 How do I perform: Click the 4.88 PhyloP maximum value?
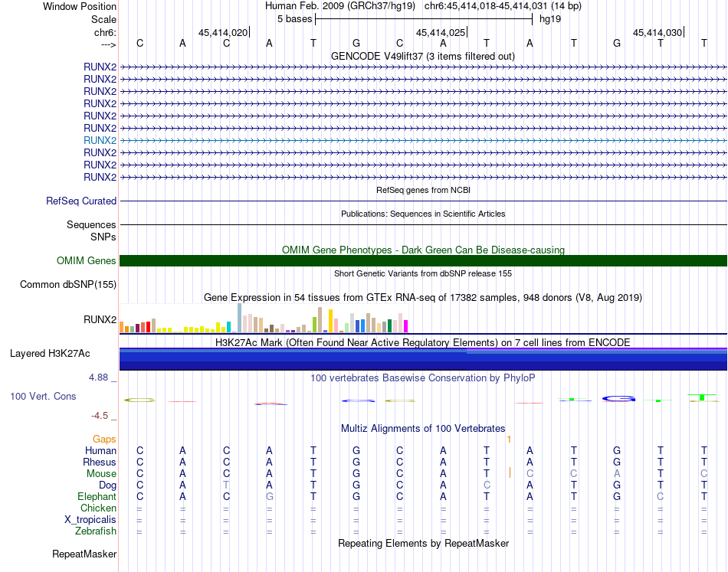coord(98,378)
